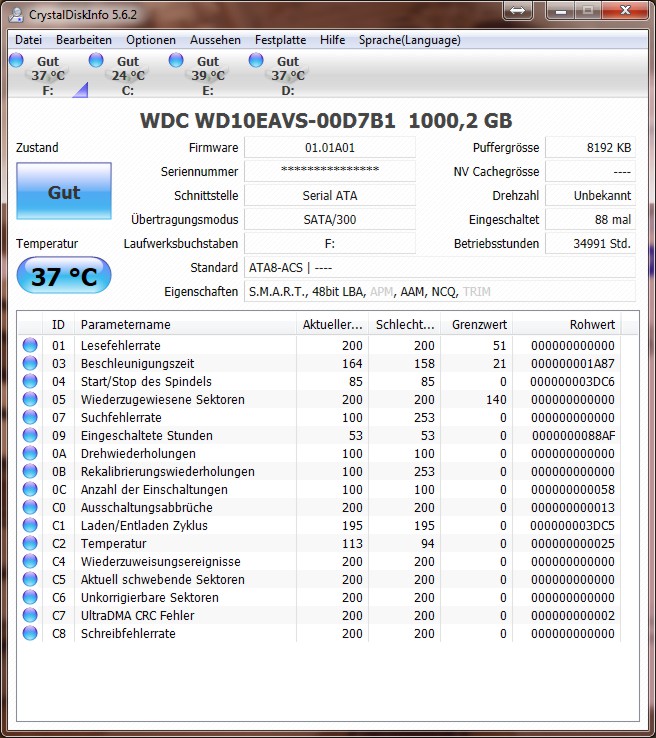Click the Betriebsstunden value 34991 Std.
Viewport: 656px width, 738px height.
590,243
